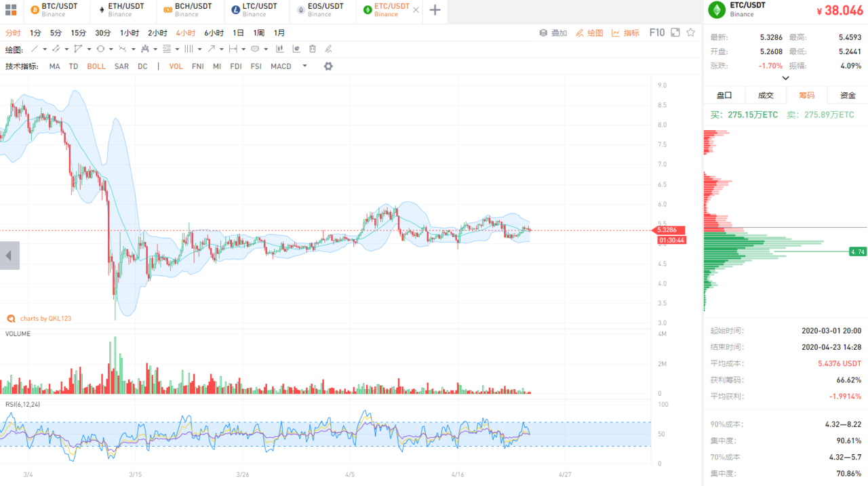Switch to the BCH/USDT tab
868x486 pixels.
[189, 10]
